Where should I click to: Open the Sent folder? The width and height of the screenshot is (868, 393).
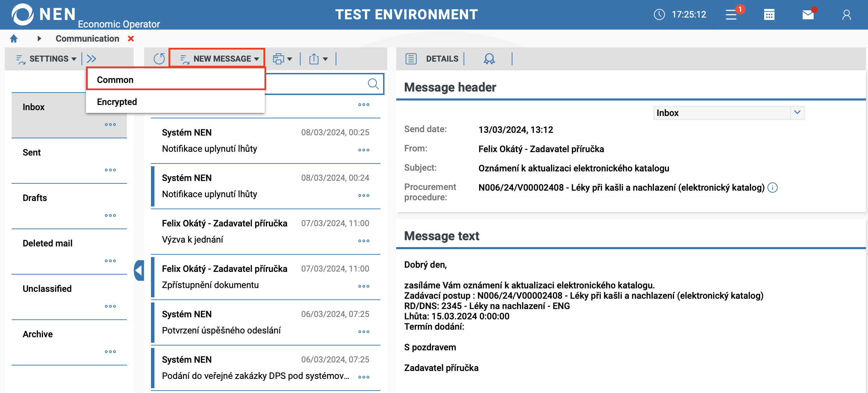(x=32, y=152)
